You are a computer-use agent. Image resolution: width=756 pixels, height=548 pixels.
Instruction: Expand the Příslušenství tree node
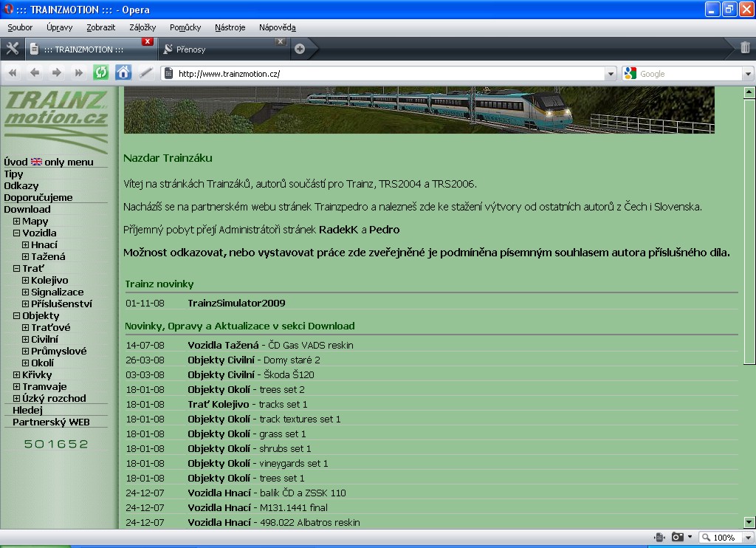(x=26, y=304)
